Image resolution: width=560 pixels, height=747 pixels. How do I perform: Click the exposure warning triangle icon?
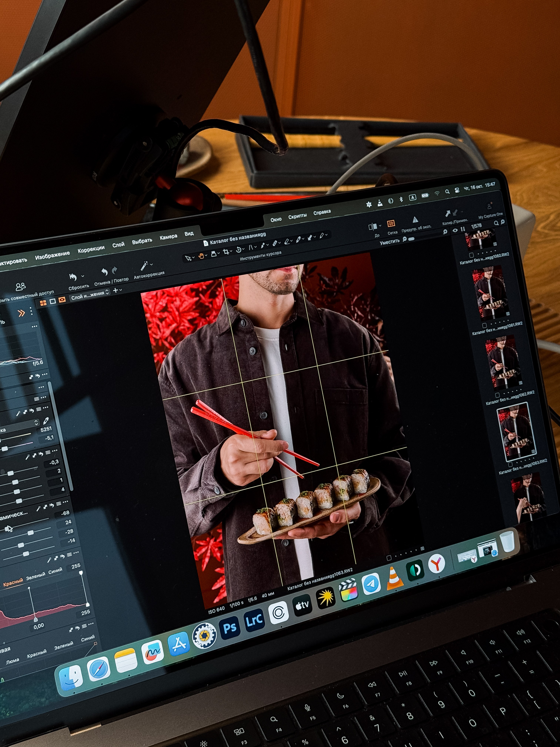point(415,220)
